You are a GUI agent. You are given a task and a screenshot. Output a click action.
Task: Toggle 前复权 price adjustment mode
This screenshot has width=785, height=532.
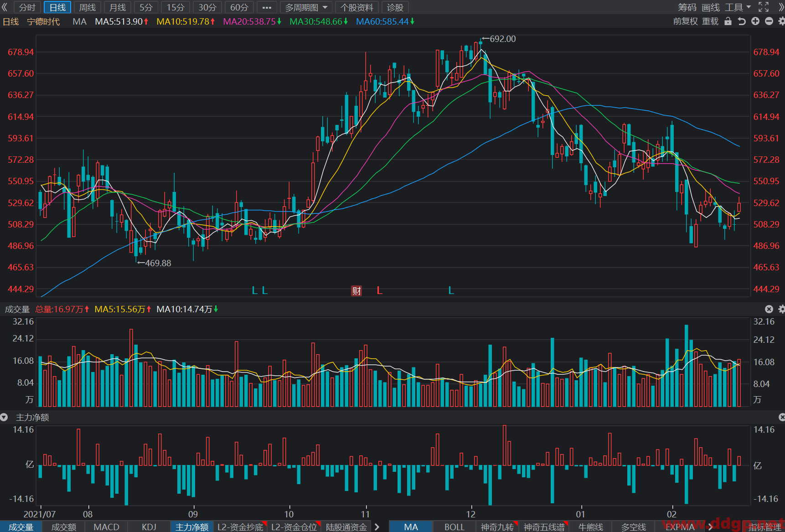click(686, 21)
